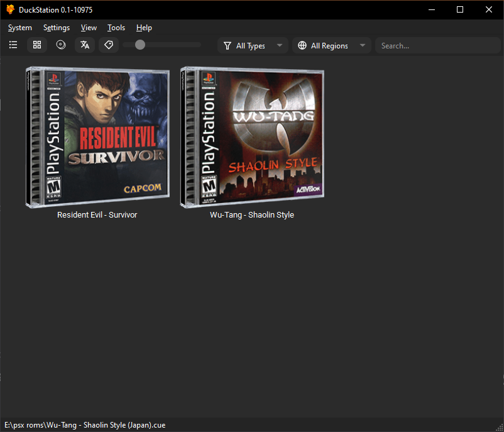Minimize the DuckStation window

tap(432, 9)
